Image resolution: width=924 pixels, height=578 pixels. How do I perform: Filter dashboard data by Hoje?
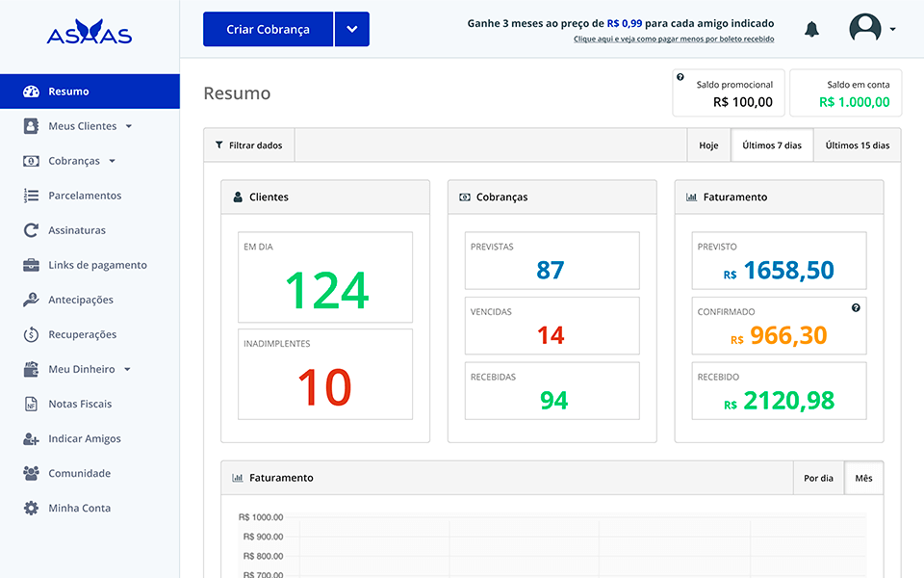[708, 144]
